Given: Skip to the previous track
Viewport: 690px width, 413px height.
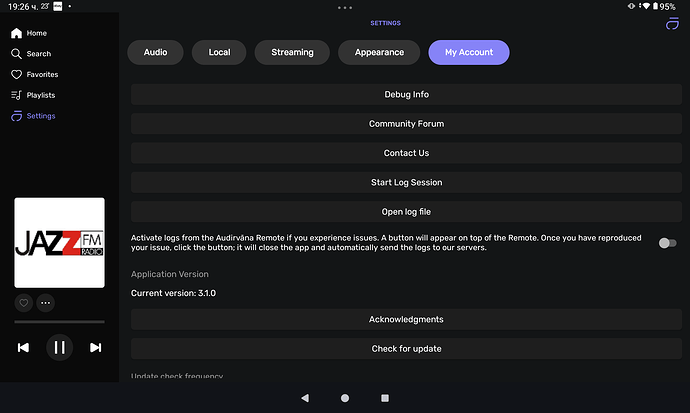Looking at the screenshot, I should tap(23, 347).
